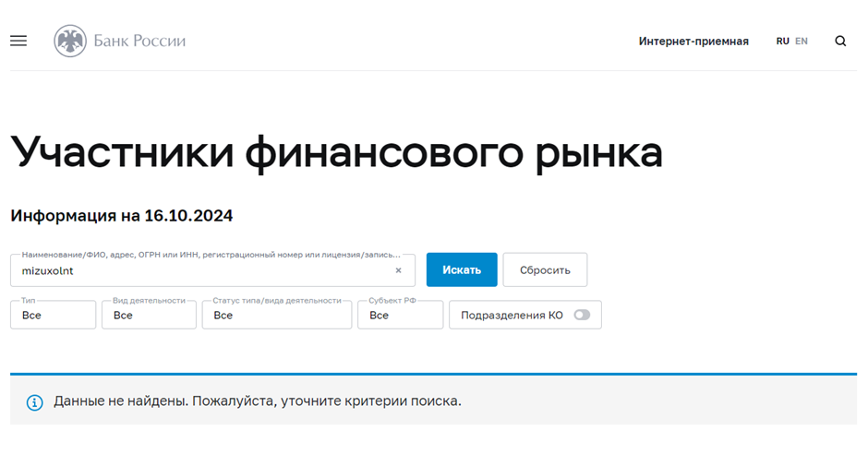Click the Сбросить reset button
Screen dimensions: 868x454
tap(545, 269)
